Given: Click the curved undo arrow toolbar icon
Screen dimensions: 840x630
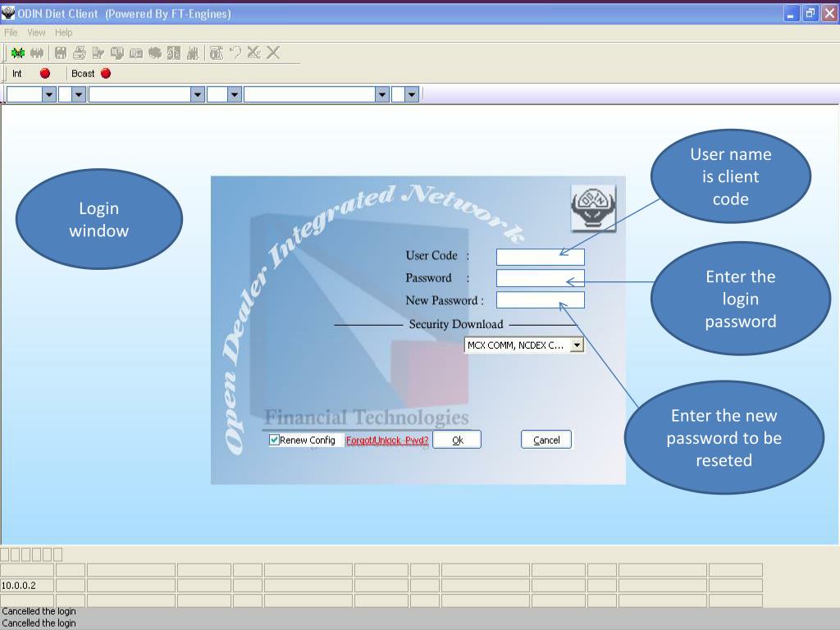Looking at the screenshot, I should [x=235, y=52].
